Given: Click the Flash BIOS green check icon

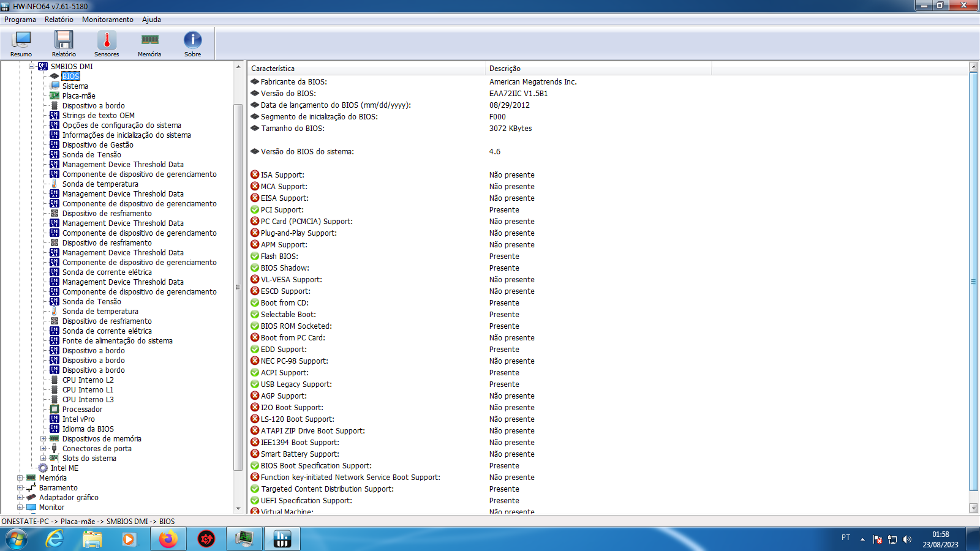Looking at the screenshot, I should click(x=255, y=256).
